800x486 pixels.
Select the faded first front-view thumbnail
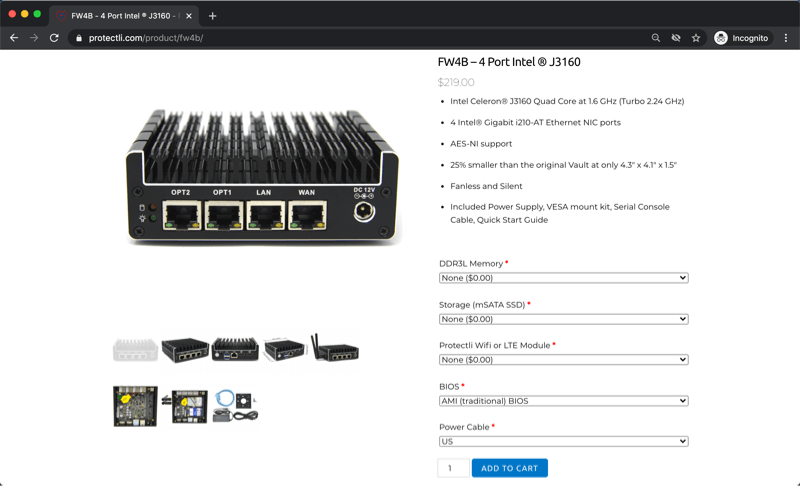click(135, 350)
